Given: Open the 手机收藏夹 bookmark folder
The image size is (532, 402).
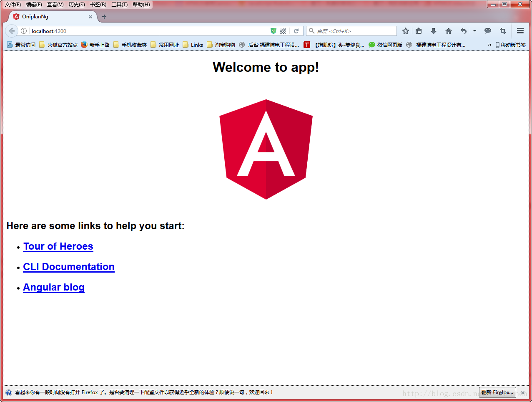Looking at the screenshot, I should 130,45.
